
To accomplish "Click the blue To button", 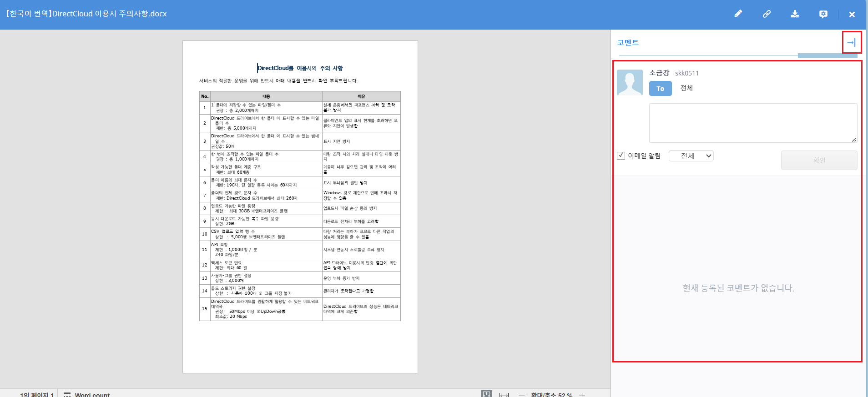I will tap(660, 89).
